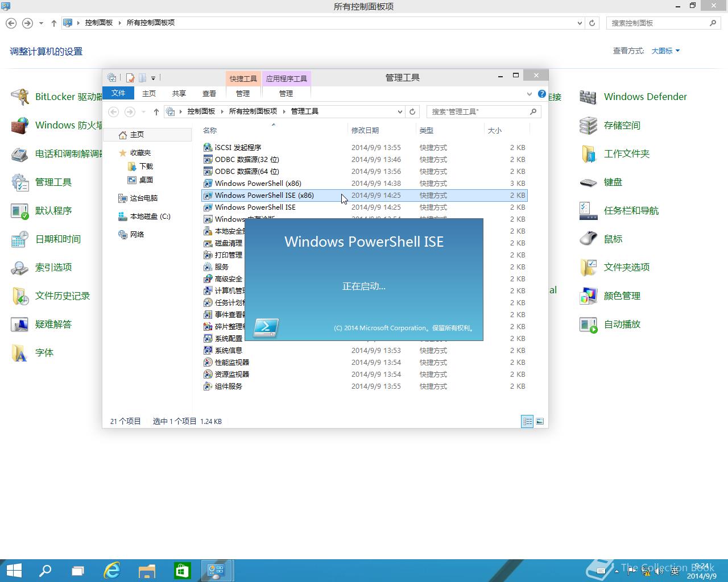Select ODBC 数据源(32 位) shortcut
This screenshot has height=582, width=728.
(x=365, y=160)
